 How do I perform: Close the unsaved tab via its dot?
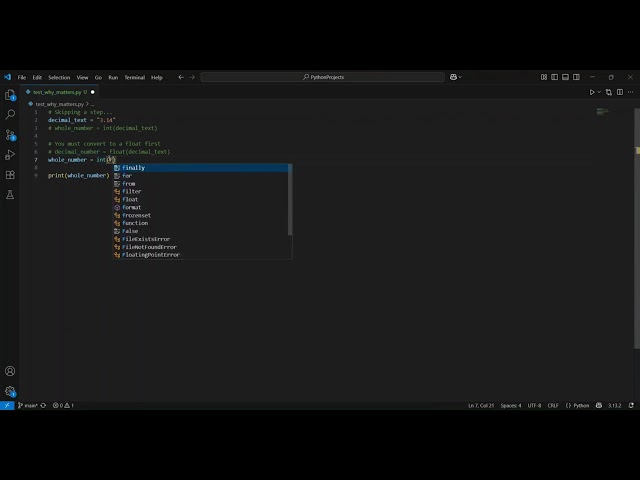click(x=93, y=92)
